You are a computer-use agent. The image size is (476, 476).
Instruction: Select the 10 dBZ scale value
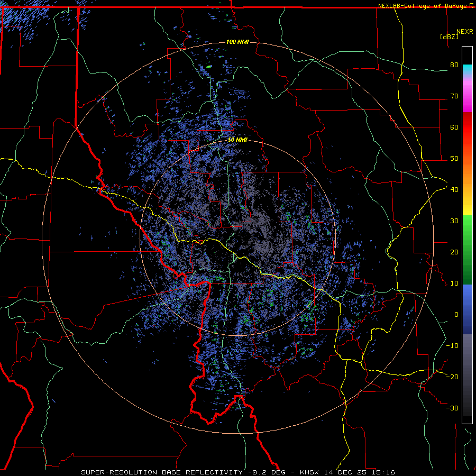pyautogui.click(x=454, y=283)
